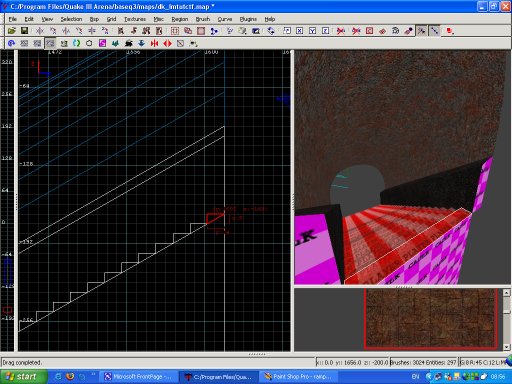Open the red square icon with dropdown arrow

click(450, 31)
